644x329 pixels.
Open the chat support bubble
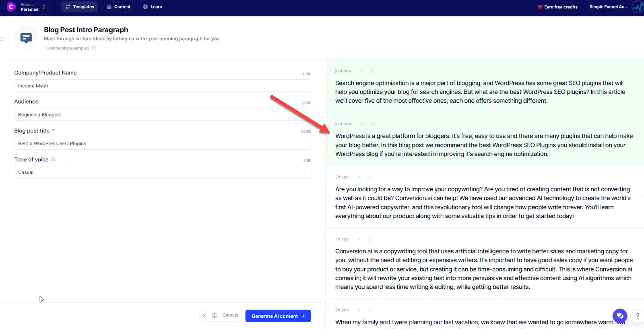[x=620, y=316]
